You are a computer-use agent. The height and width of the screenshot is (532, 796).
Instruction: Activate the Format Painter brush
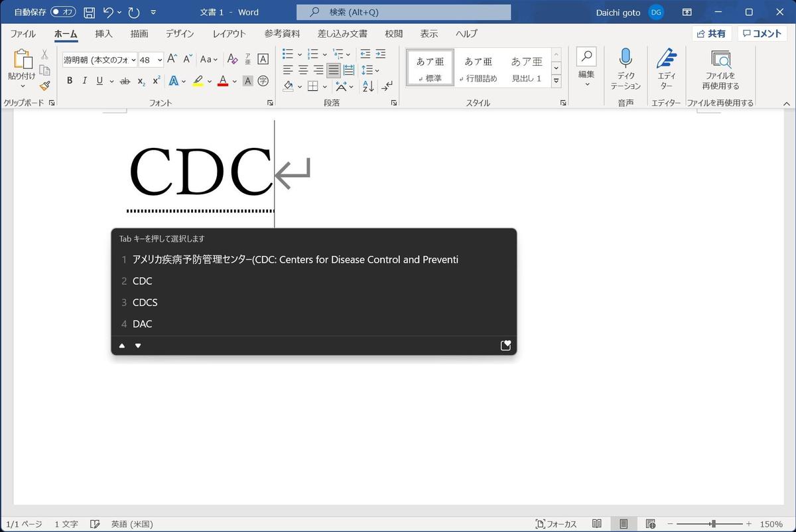(x=44, y=86)
